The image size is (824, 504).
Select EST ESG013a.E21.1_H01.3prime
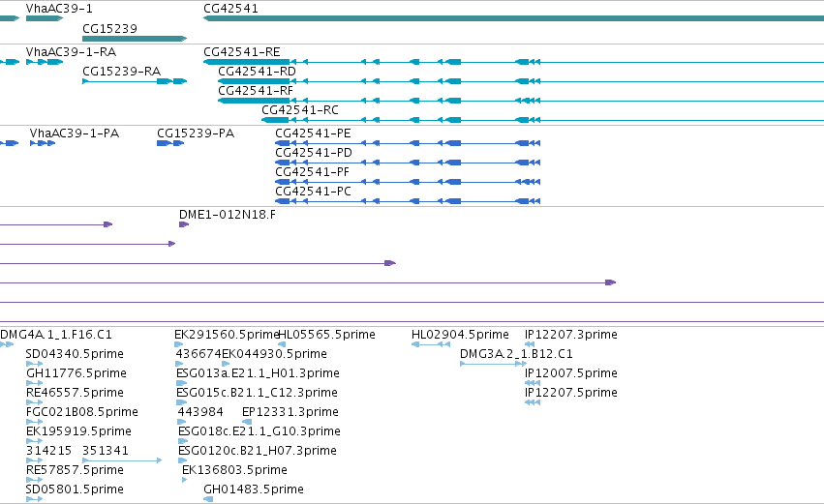click(258, 373)
